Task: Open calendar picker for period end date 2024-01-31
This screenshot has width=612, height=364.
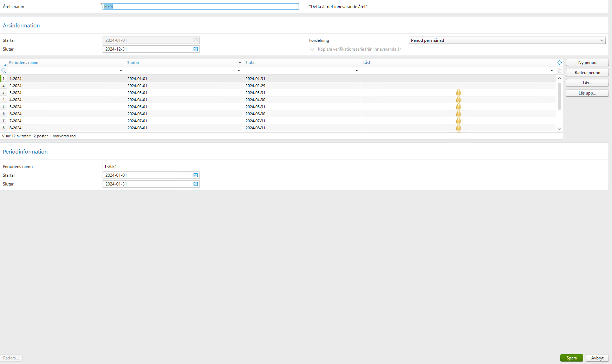Action: 195,184
